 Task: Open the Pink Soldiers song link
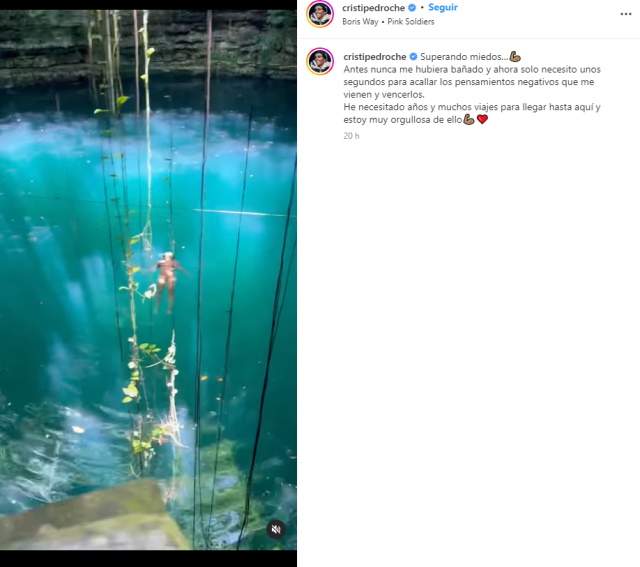(411, 22)
